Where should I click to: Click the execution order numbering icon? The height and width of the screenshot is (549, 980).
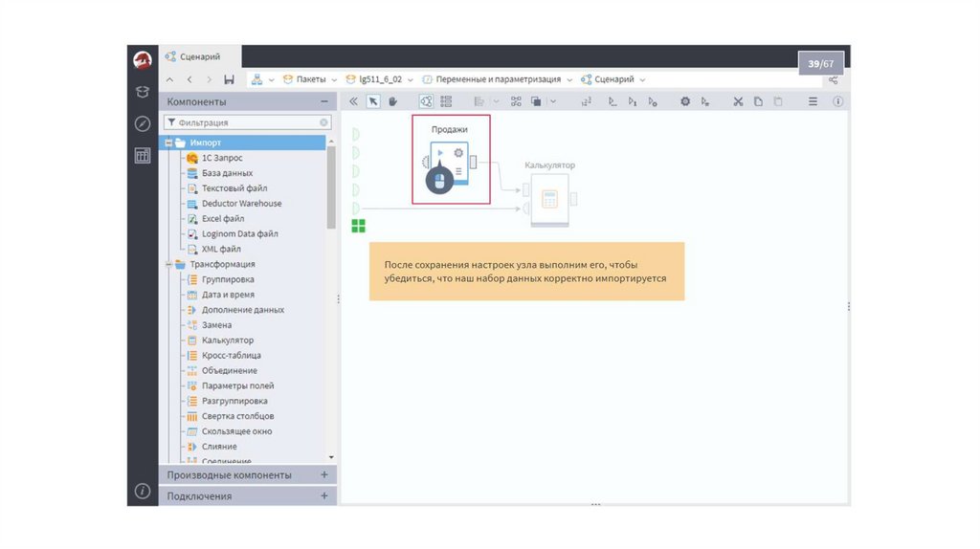(587, 101)
